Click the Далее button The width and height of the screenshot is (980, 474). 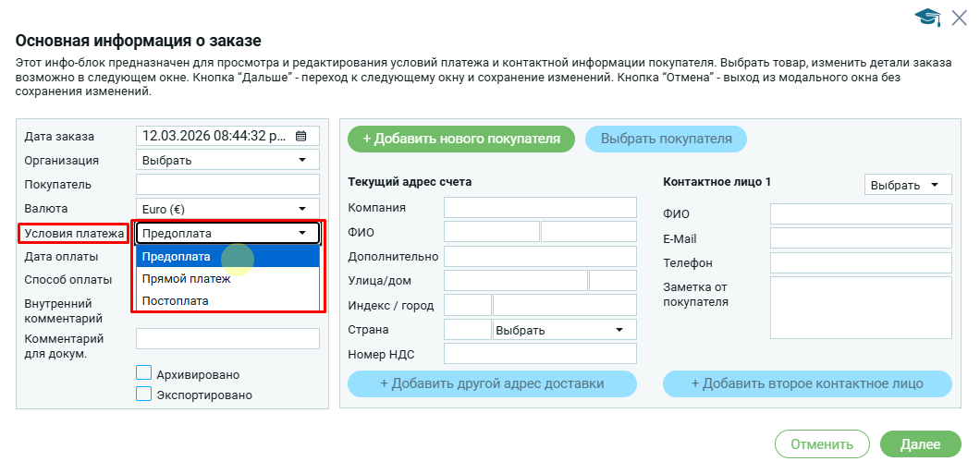(920, 444)
